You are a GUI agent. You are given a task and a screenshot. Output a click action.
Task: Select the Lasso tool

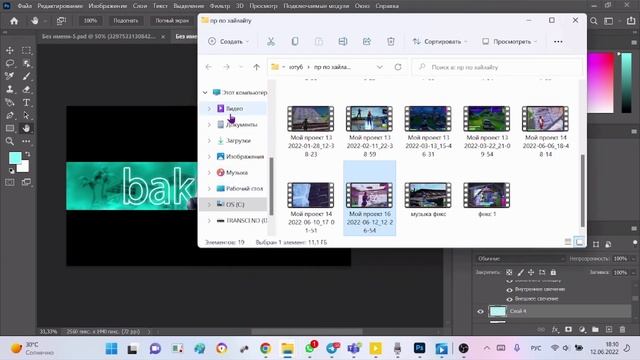coord(9,63)
